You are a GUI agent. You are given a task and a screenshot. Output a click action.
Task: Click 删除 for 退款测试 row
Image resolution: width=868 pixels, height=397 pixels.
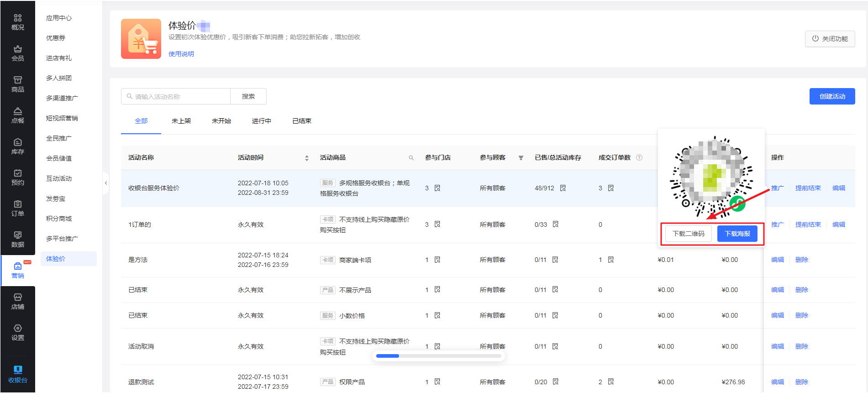[802, 382]
